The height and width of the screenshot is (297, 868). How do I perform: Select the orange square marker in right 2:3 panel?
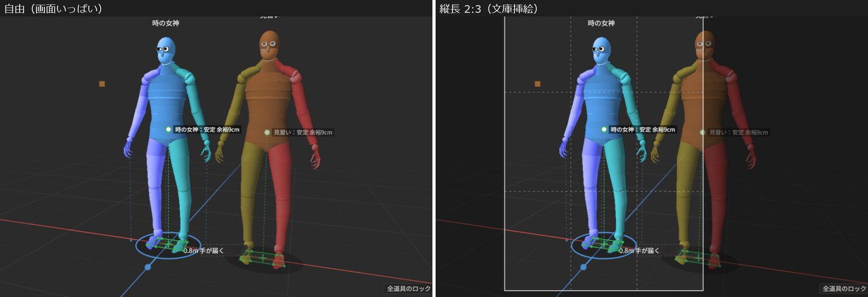point(538,84)
